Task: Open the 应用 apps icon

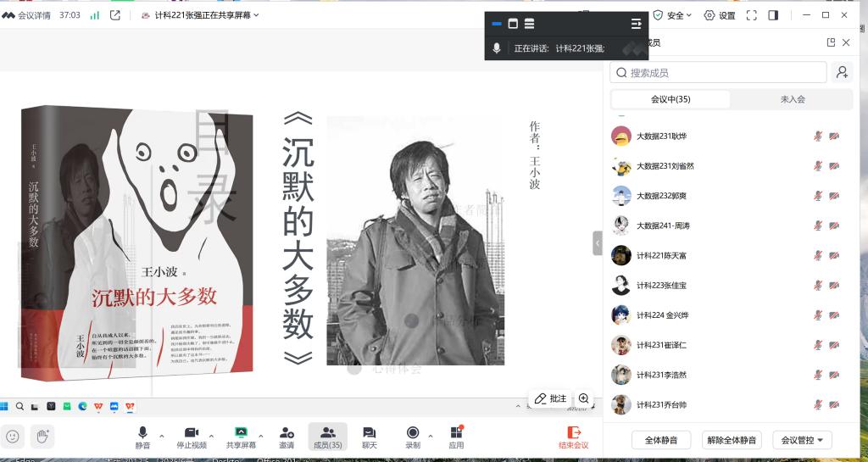Action: tap(456, 433)
